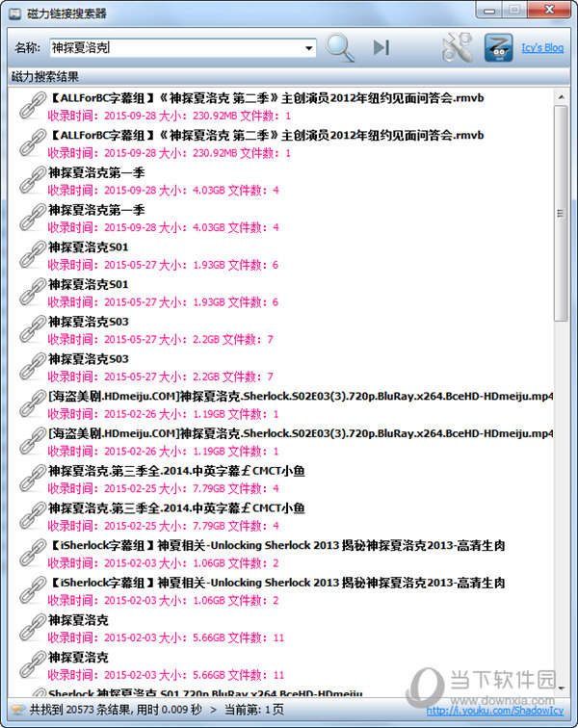Click chain icon of second iSherlock字幕组 result
Screen dimensions: 578x728
pos(33,590)
